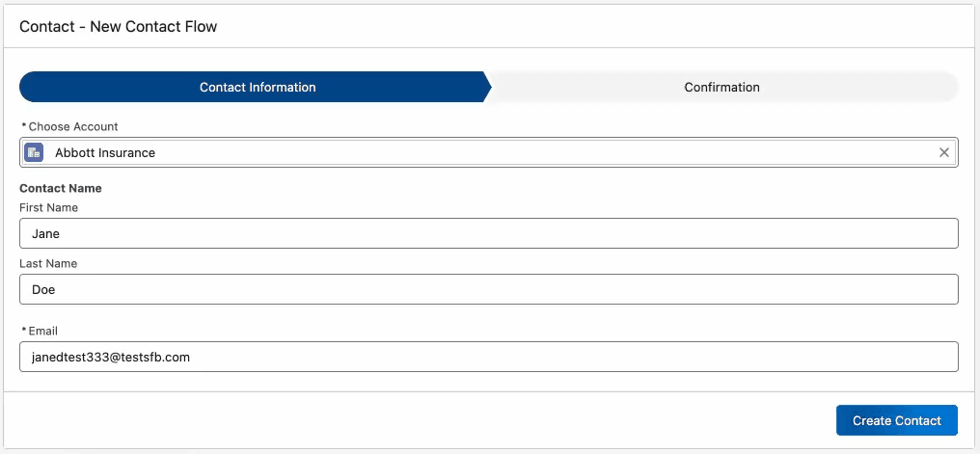Click the required asterisk beside Email
The image size is (980, 454).
point(23,330)
